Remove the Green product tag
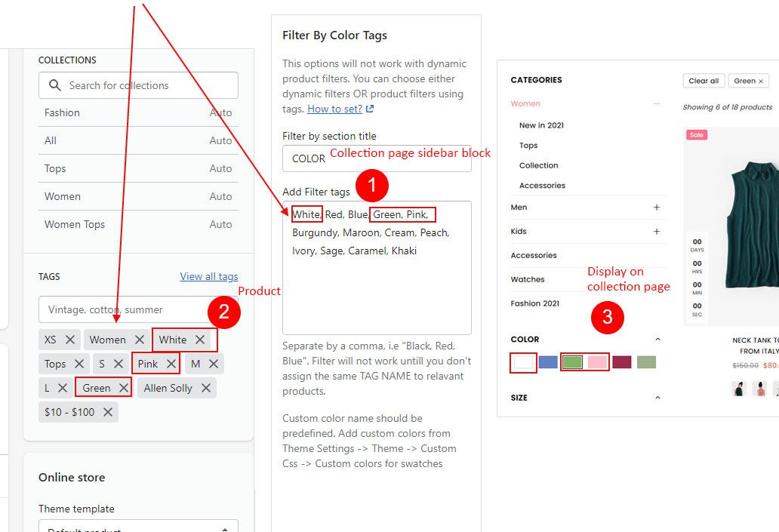779x532 pixels. [124, 388]
